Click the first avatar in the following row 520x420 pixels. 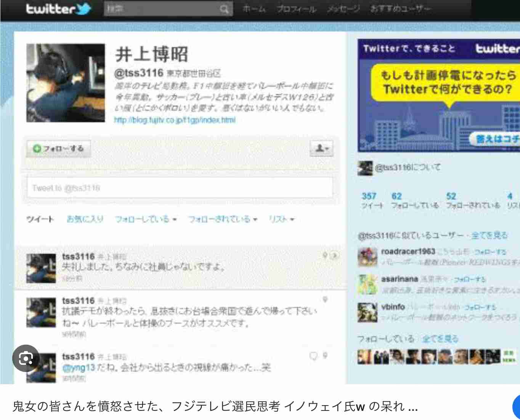click(x=364, y=356)
